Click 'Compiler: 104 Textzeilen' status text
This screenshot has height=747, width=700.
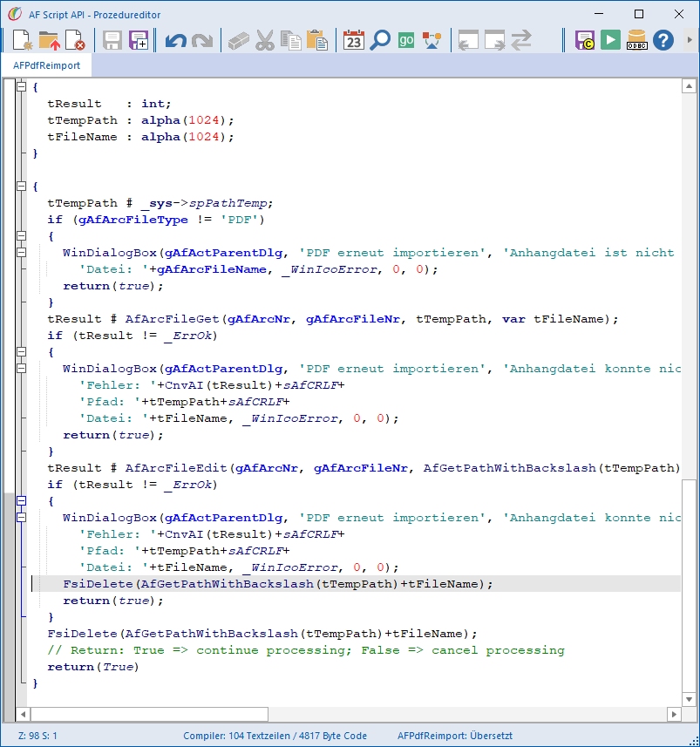(x=275, y=736)
